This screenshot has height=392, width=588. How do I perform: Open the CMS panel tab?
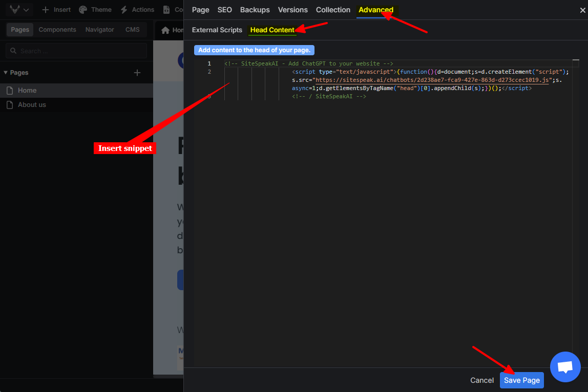(132, 30)
